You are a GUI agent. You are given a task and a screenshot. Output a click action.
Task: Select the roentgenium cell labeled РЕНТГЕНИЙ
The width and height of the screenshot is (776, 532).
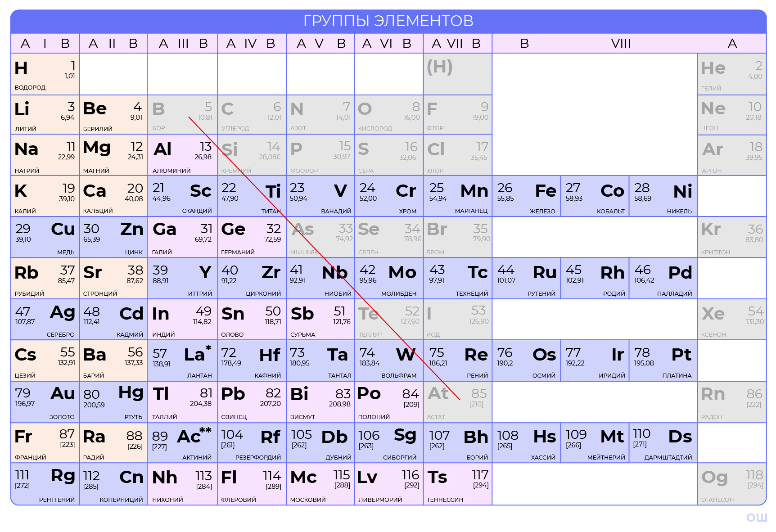(x=45, y=484)
